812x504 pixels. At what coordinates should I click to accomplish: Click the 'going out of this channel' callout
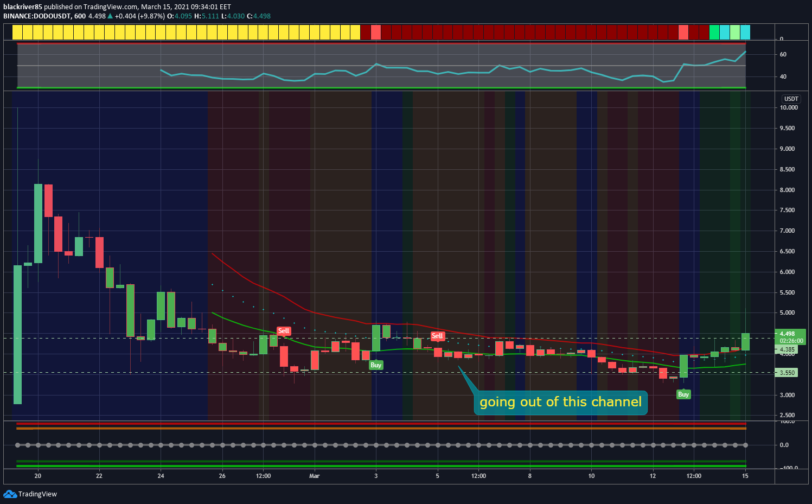(x=560, y=403)
